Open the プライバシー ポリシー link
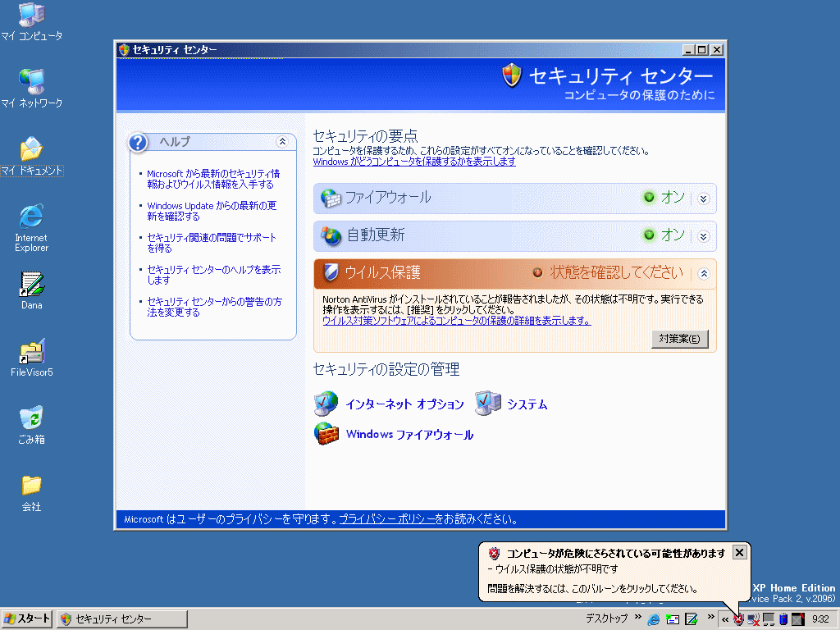 386,519
